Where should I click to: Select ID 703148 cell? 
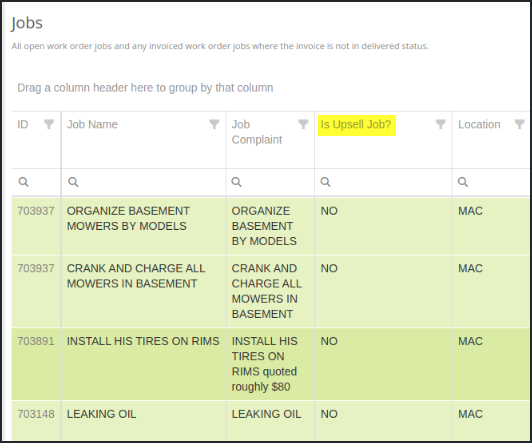[x=36, y=414]
